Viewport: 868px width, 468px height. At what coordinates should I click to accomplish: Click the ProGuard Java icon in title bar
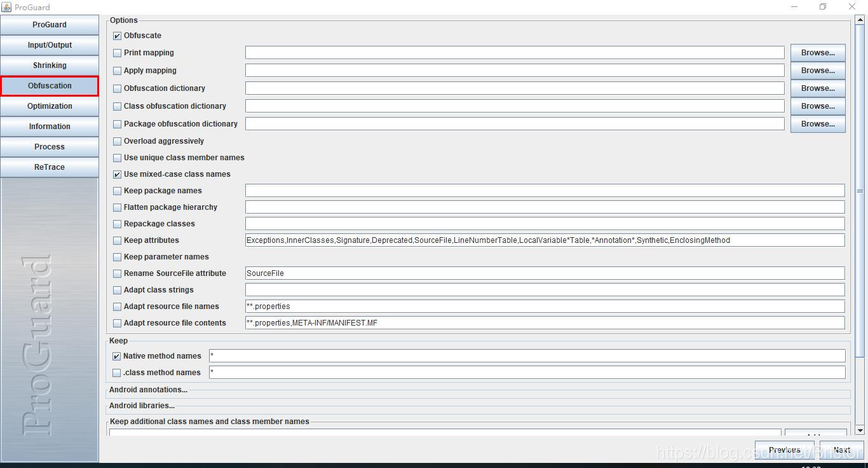click(6, 7)
